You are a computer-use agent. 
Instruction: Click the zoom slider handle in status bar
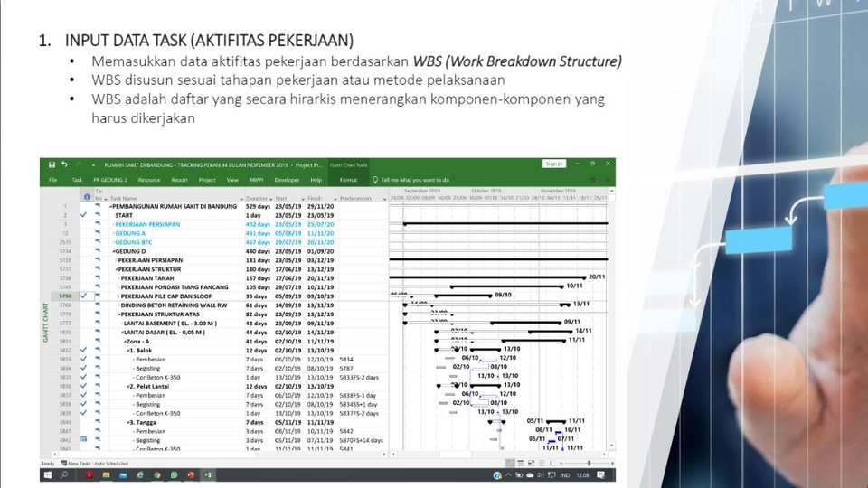589,463
